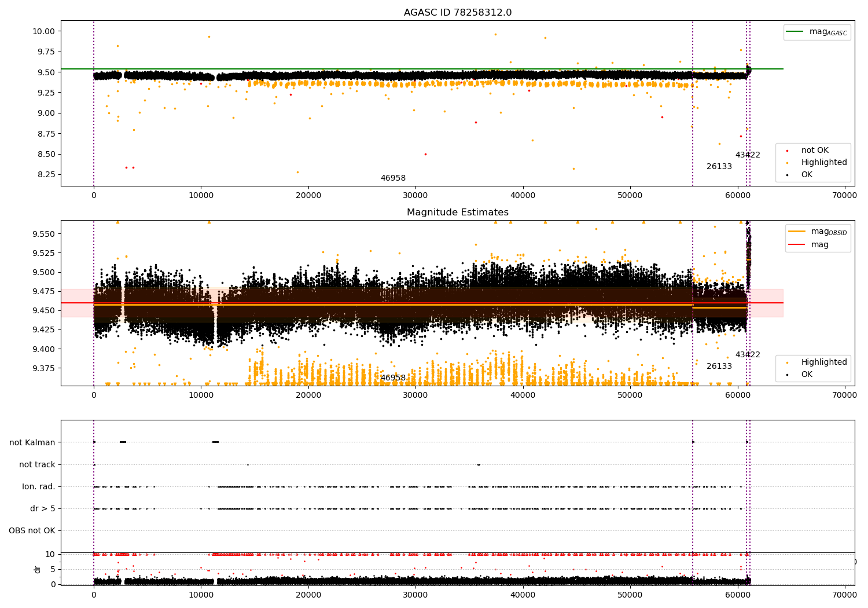Viewport: 868px width, 608px height.
Task: Click the 50000 x-axis tick under Magnitude Estimates plot
Action: tap(630, 395)
